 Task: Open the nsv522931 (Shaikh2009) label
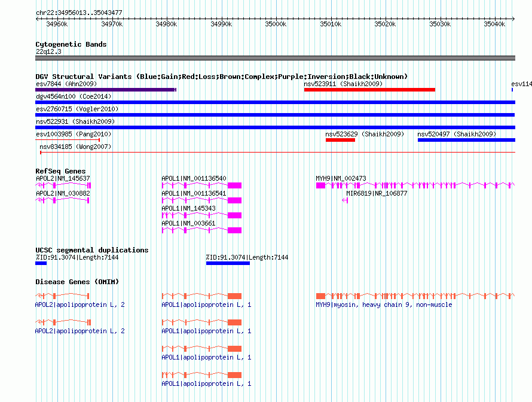pos(75,121)
